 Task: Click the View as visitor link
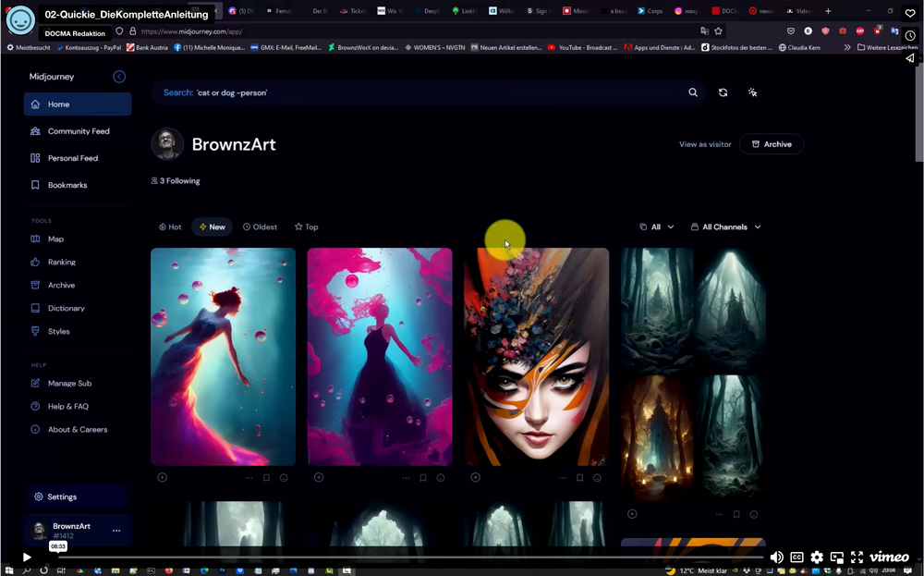pos(705,144)
